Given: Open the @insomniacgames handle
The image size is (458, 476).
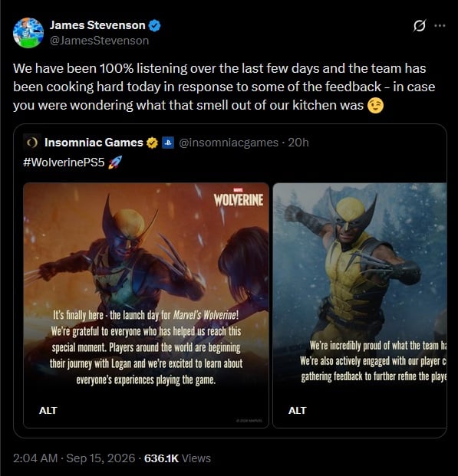Looking at the screenshot, I should (x=229, y=143).
